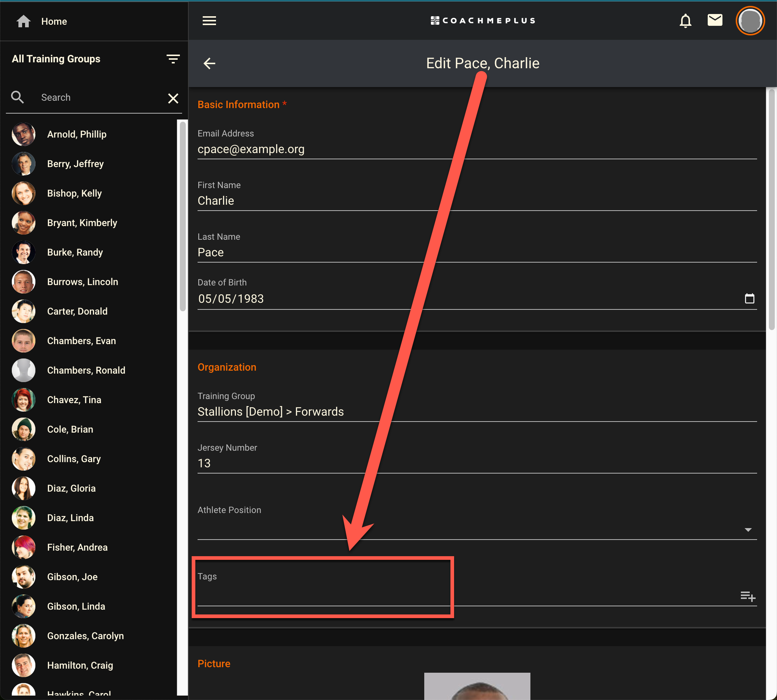777x700 pixels.
Task: Click the Home link in the sidebar
Action: pyautogui.click(x=54, y=21)
